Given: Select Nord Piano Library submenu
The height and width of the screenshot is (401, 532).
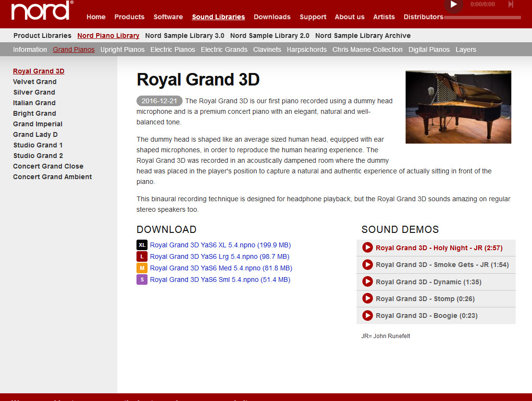Looking at the screenshot, I should (x=108, y=36).
